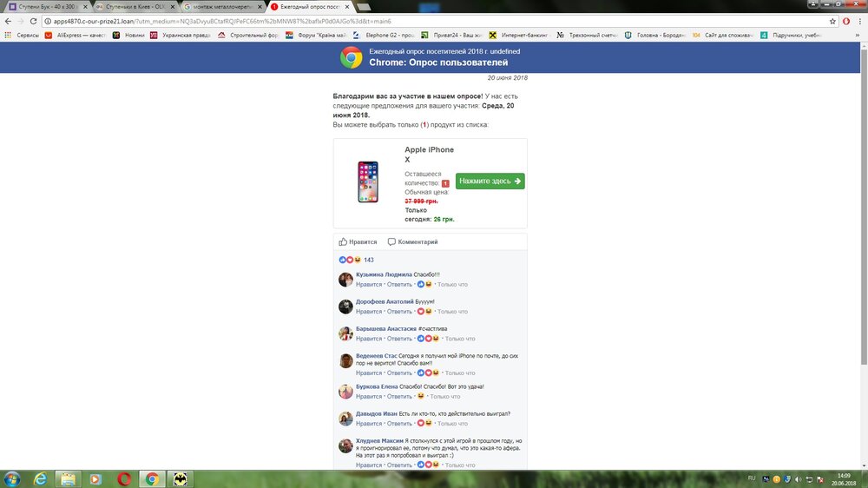Open Буркова Елена profile name

[x=377, y=386]
